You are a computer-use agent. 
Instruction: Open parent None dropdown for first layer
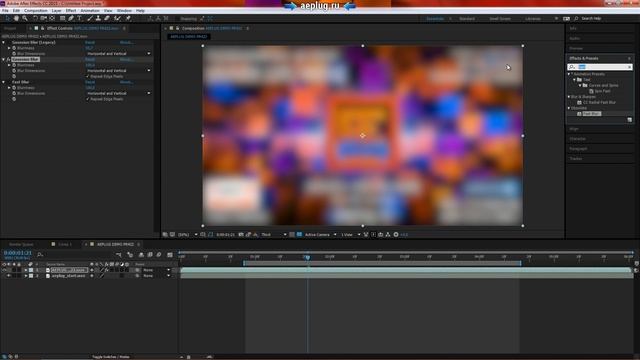(156, 270)
